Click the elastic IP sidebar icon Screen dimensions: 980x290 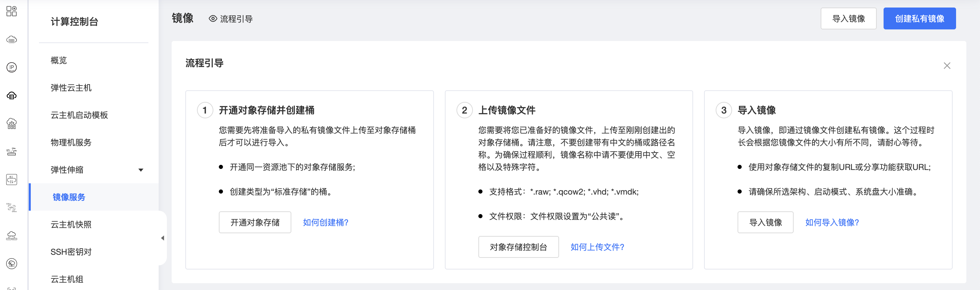pos(11,67)
